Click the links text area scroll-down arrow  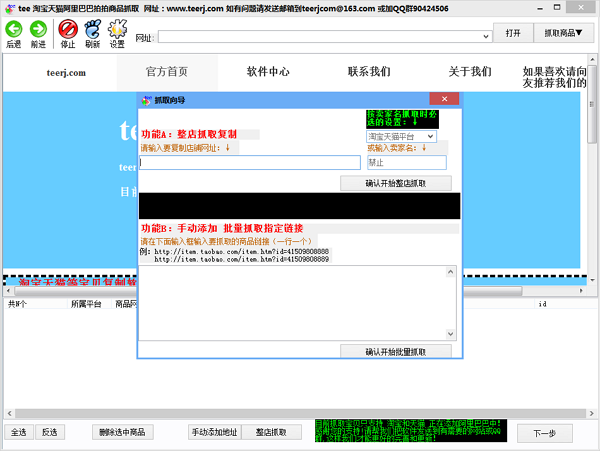click(x=450, y=334)
